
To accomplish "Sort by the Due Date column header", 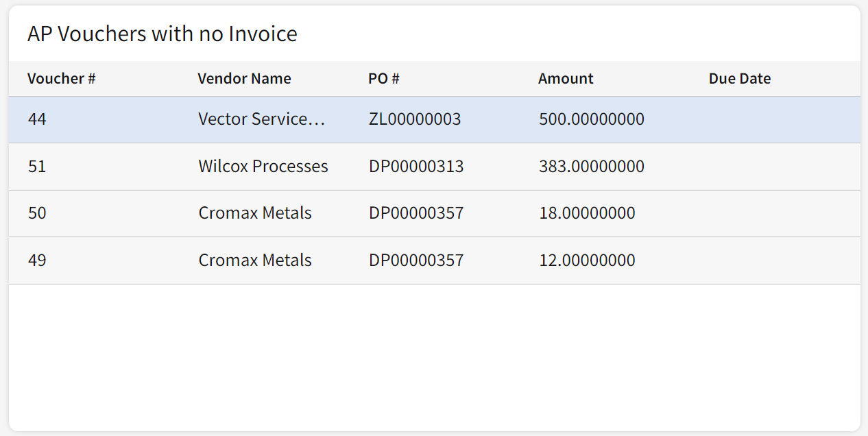I will coord(739,79).
